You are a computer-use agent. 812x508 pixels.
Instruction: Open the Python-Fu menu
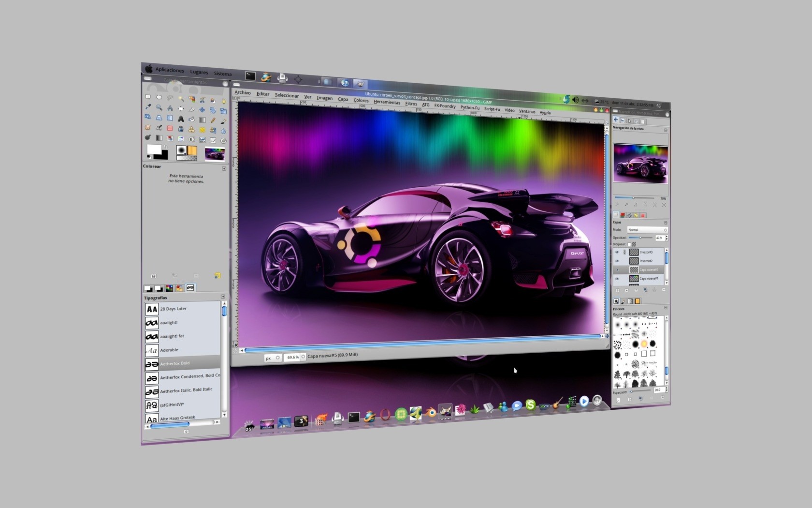pyautogui.click(x=470, y=107)
